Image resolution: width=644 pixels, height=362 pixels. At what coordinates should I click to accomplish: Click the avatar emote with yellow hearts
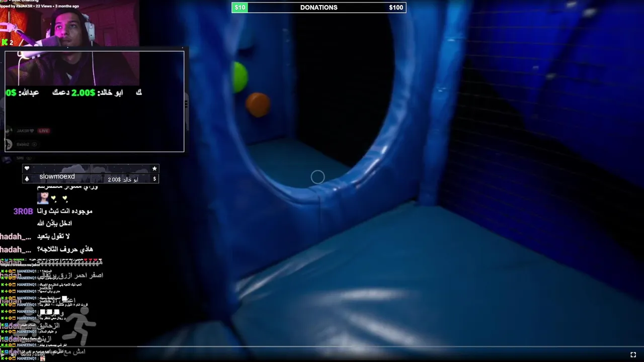(43, 198)
